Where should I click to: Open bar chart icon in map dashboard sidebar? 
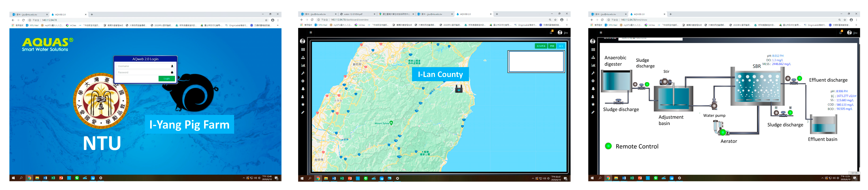tap(303, 65)
